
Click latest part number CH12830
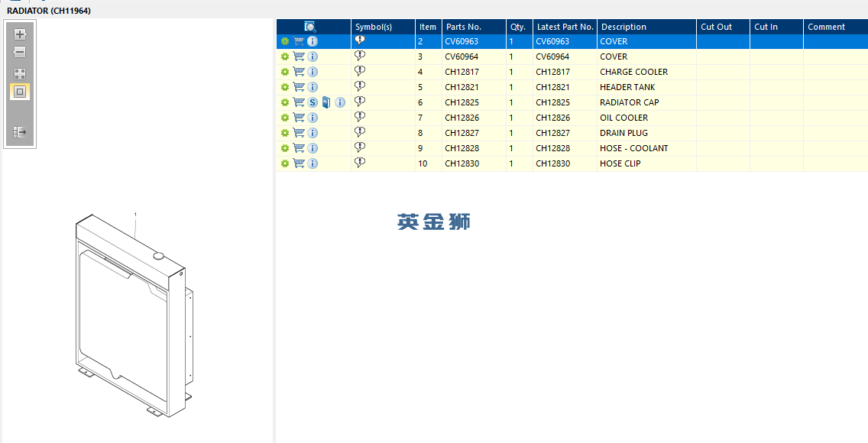(x=553, y=163)
